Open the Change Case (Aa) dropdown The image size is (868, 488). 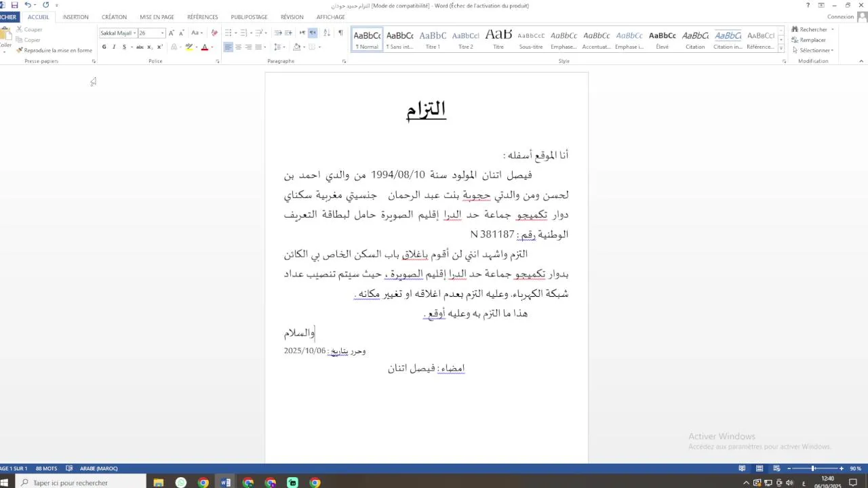(197, 33)
